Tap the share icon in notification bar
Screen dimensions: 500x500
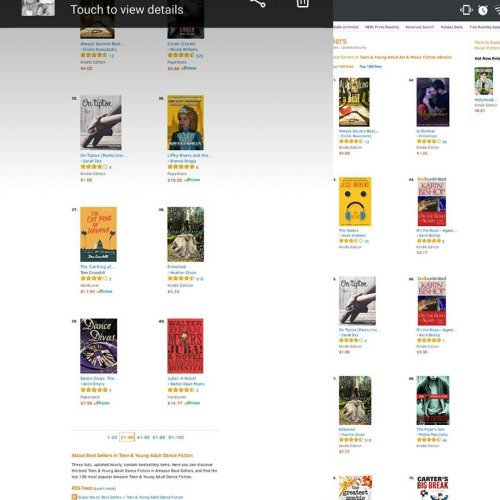[258, 3]
